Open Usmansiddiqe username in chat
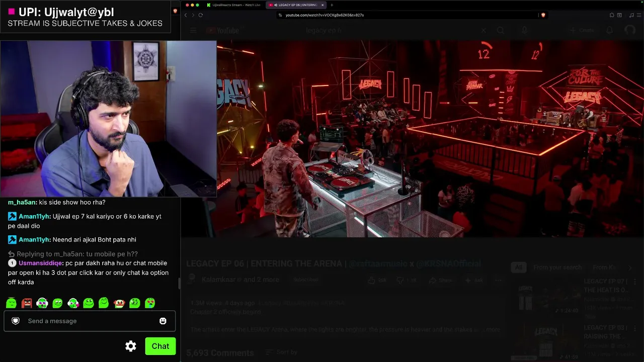Screen dimensions: 644x362 pos(40,263)
